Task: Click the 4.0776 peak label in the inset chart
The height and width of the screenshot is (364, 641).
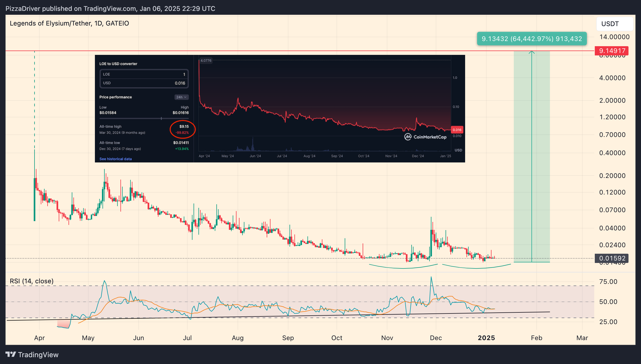Action: point(206,61)
